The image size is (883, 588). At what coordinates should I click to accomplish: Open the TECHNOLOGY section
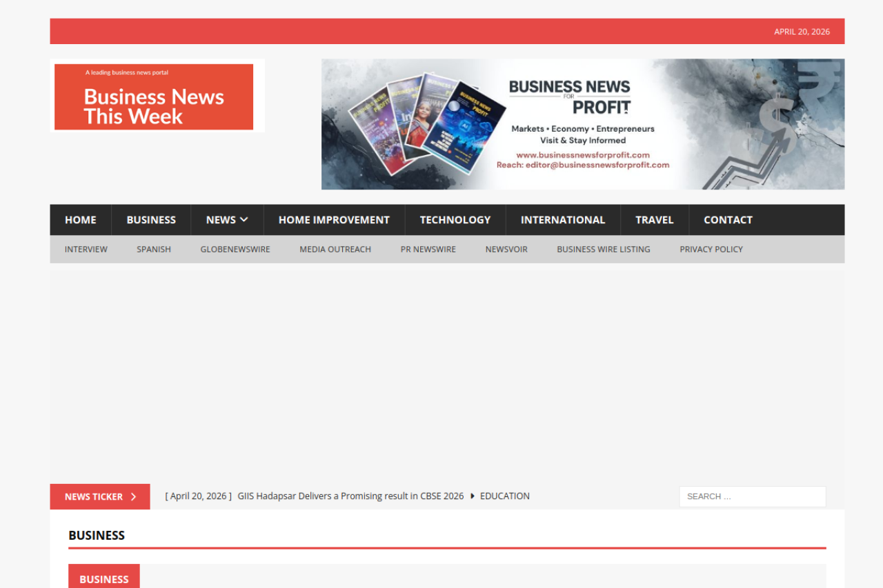click(455, 220)
